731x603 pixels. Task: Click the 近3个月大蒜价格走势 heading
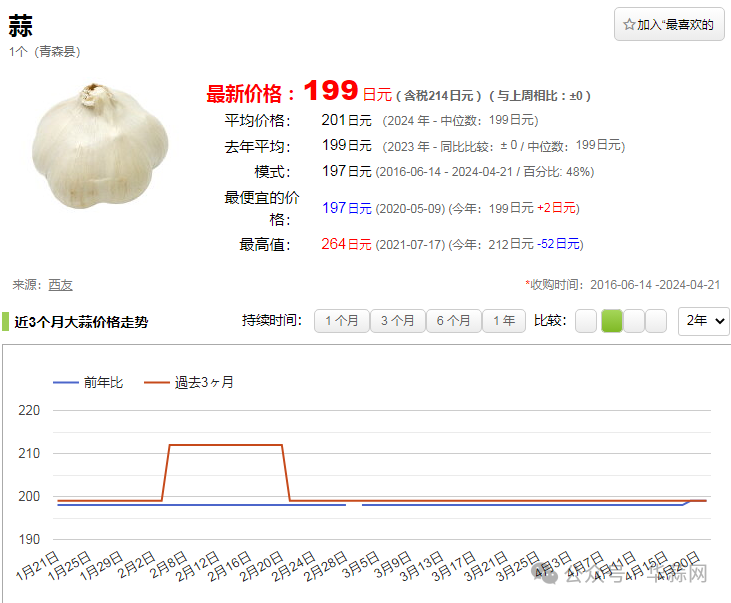coord(81,322)
